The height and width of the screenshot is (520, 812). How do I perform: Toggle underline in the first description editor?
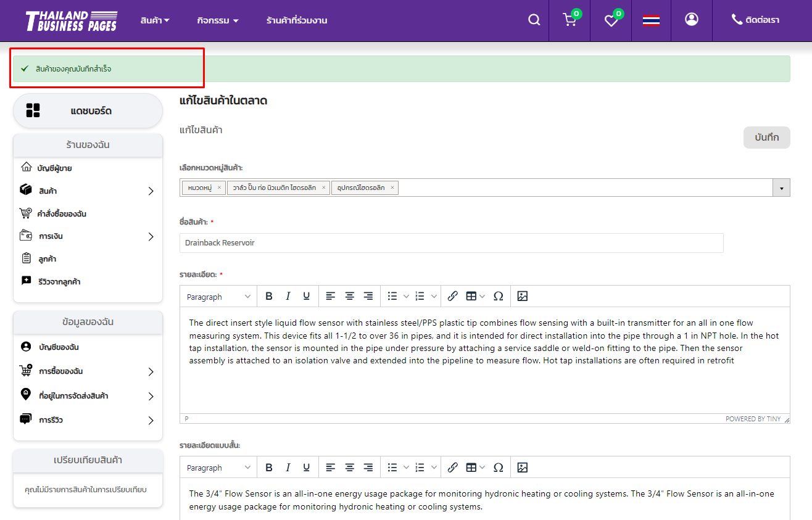(306, 296)
